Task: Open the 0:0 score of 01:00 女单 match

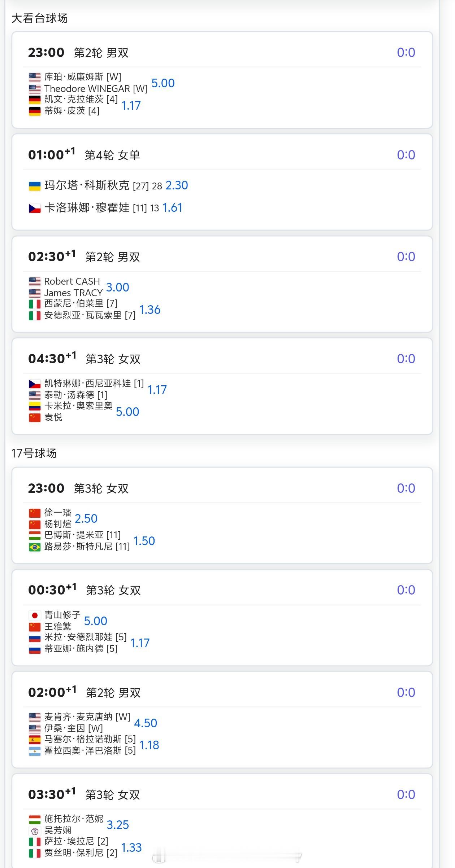Action: (406, 155)
